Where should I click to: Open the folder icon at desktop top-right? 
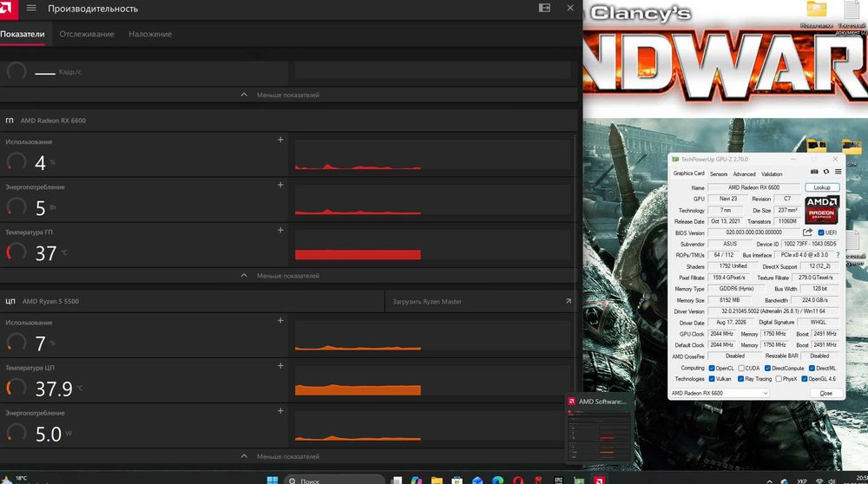817,10
